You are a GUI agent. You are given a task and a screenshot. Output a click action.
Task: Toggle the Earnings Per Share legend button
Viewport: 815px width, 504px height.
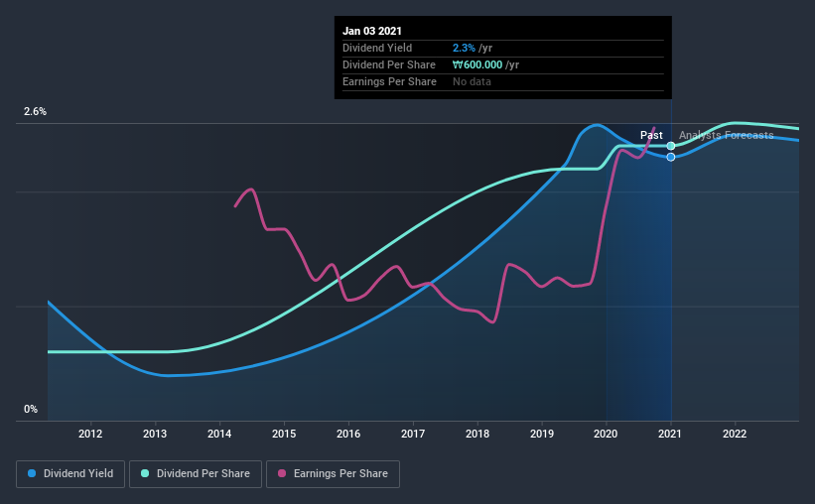(333, 474)
